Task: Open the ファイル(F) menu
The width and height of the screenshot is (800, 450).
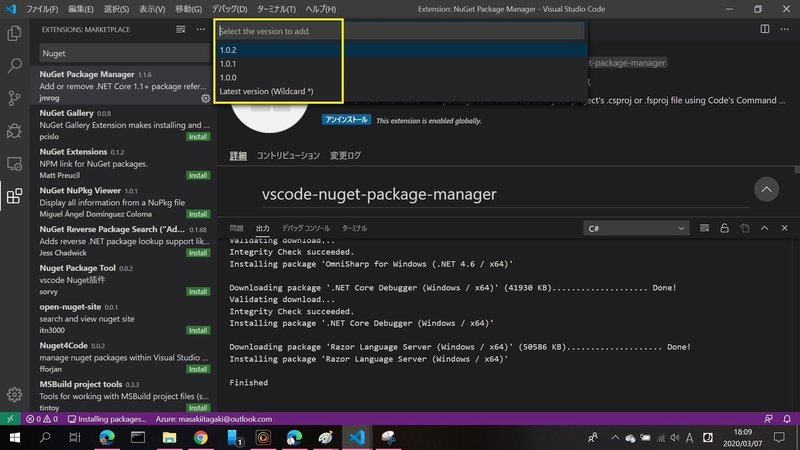Action: click(x=42, y=9)
